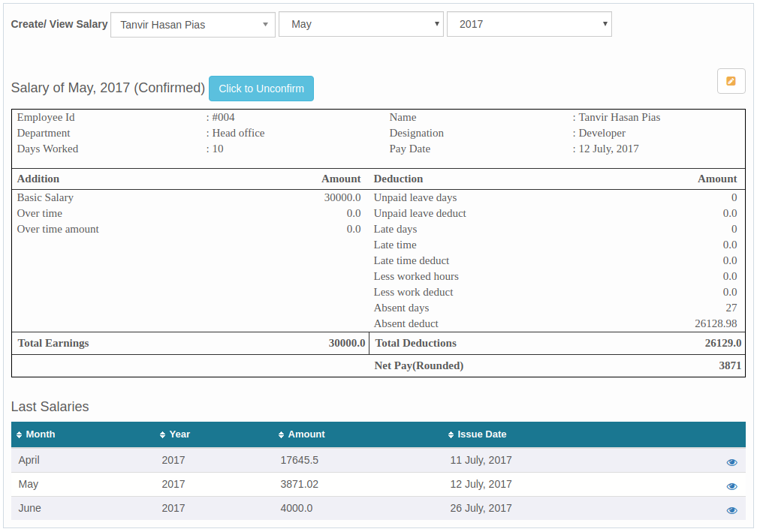The width and height of the screenshot is (757, 532).
Task: Click the edit salary pencil icon
Action: (x=731, y=81)
